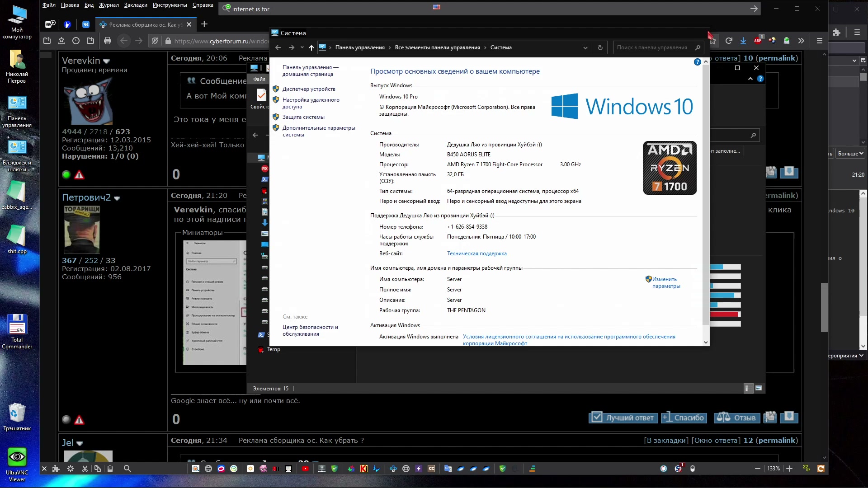Click Техническая поддержка website link
The width and height of the screenshot is (868, 488).
[476, 253]
